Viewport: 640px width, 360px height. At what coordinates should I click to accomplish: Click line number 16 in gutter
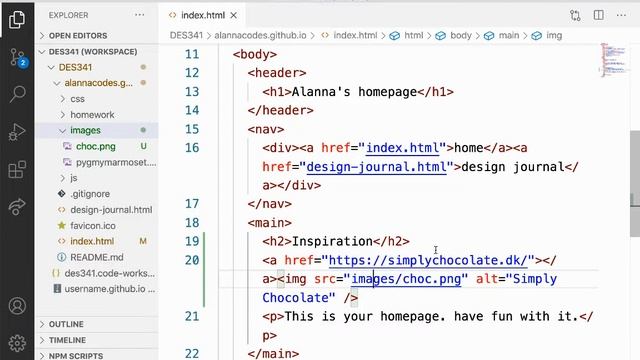pyautogui.click(x=192, y=148)
